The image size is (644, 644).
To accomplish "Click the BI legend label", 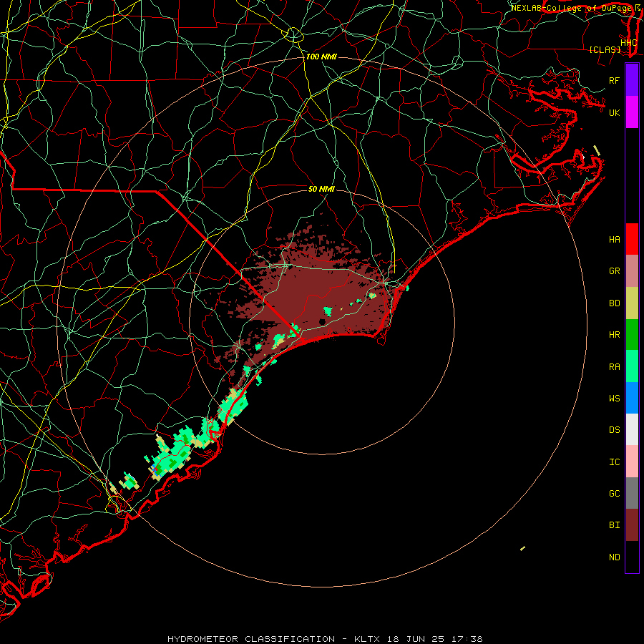I will point(614,525).
